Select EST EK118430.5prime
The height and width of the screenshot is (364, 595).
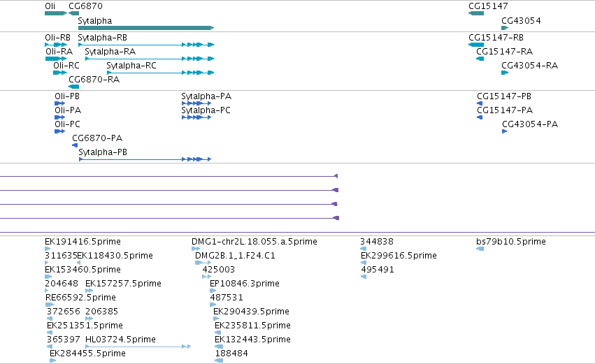pyautogui.click(x=78, y=263)
